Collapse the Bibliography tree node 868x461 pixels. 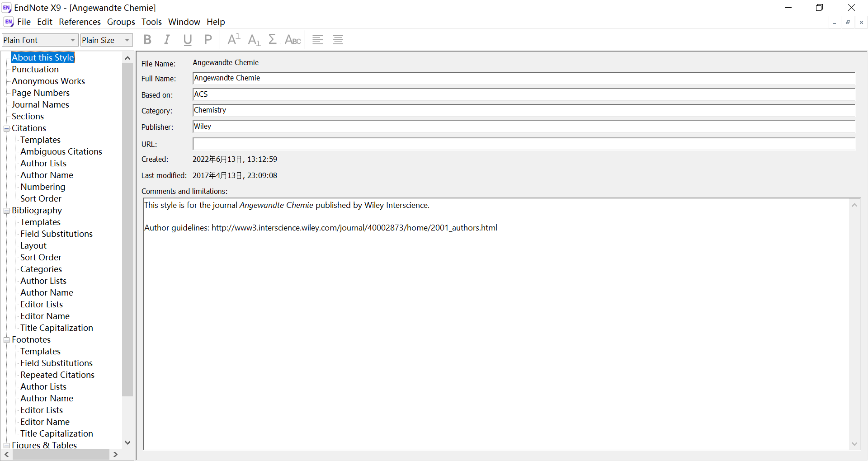[7, 211]
